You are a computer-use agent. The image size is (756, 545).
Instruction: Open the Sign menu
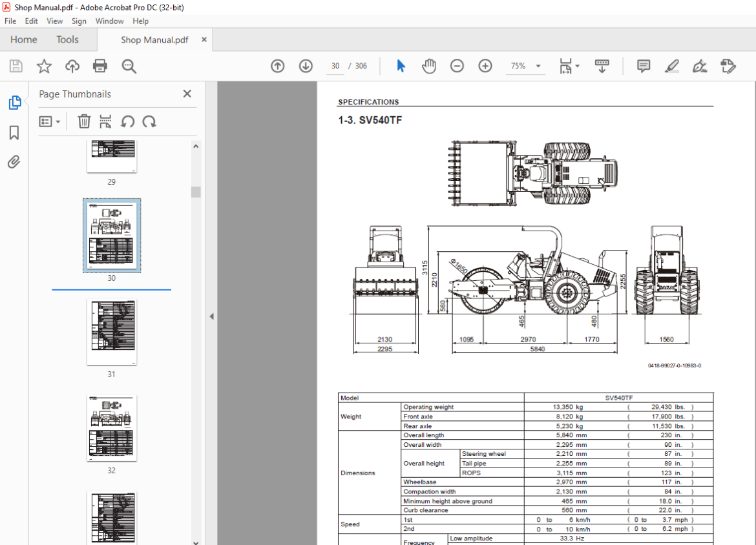pos(79,21)
